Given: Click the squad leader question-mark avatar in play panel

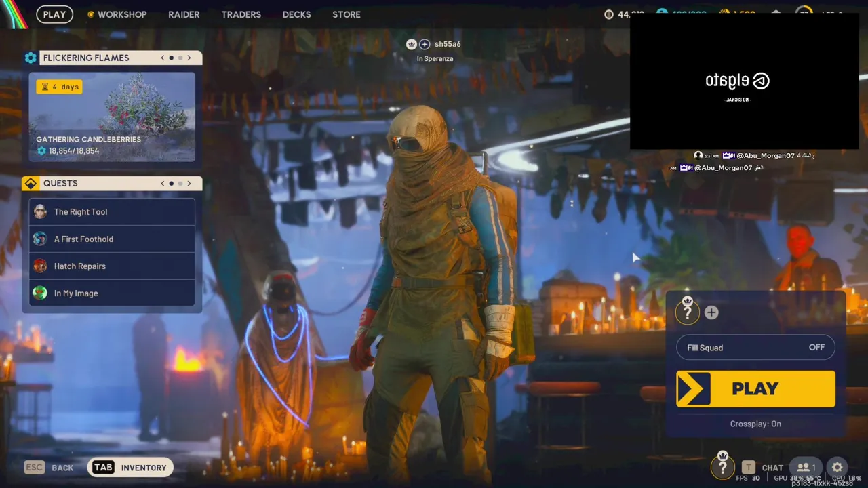Looking at the screenshot, I should click(688, 312).
